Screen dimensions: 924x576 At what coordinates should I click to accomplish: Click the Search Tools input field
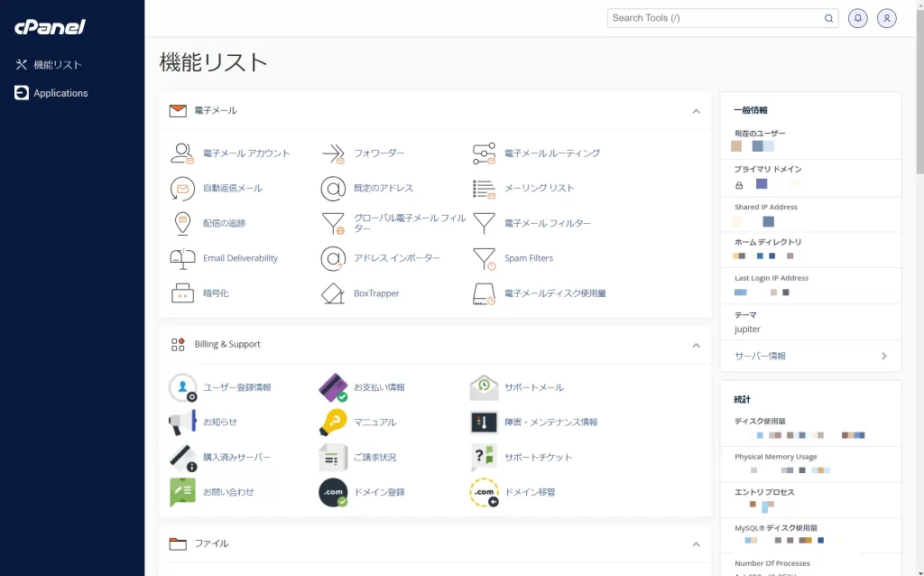pos(716,18)
